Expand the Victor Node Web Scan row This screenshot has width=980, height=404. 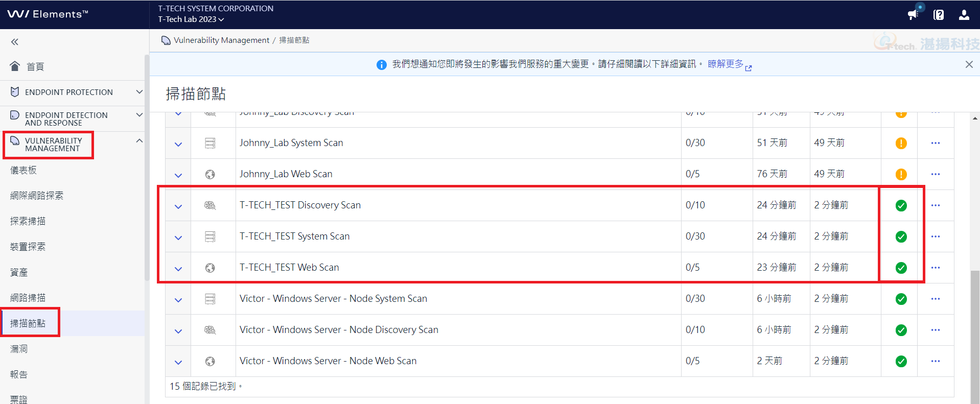[x=178, y=363]
